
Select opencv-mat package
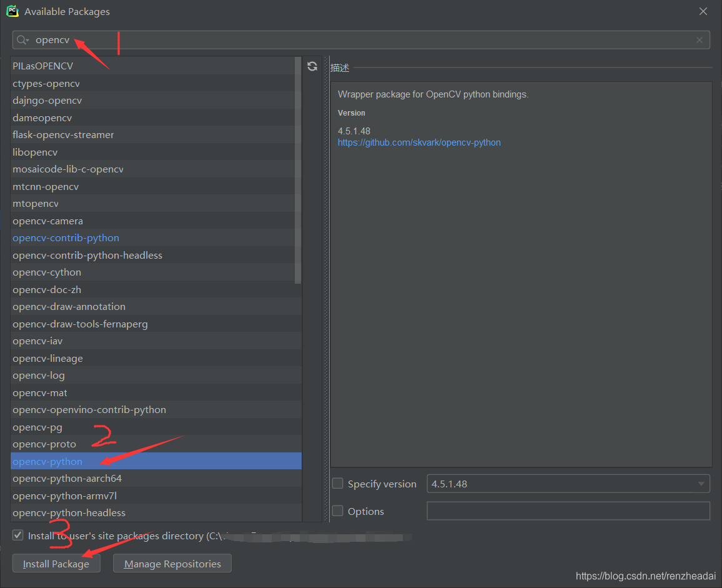click(x=156, y=392)
